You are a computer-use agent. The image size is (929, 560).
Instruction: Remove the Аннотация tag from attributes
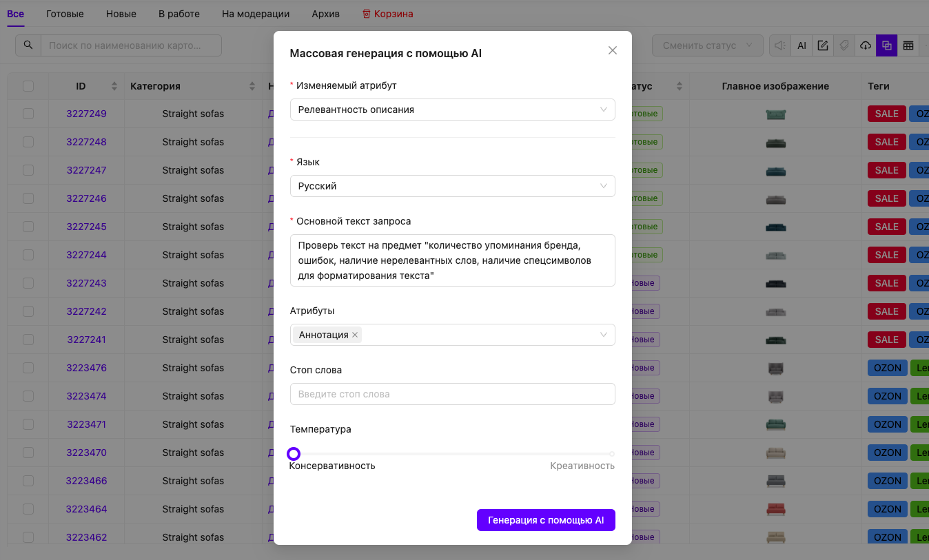coord(355,335)
